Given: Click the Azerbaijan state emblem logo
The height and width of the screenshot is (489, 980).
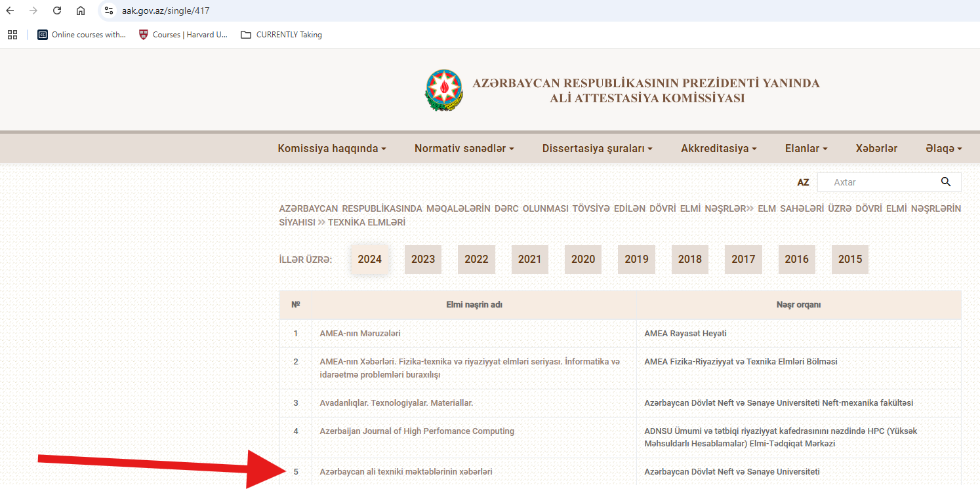Looking at the screenshot, I should tap(444, 90).
